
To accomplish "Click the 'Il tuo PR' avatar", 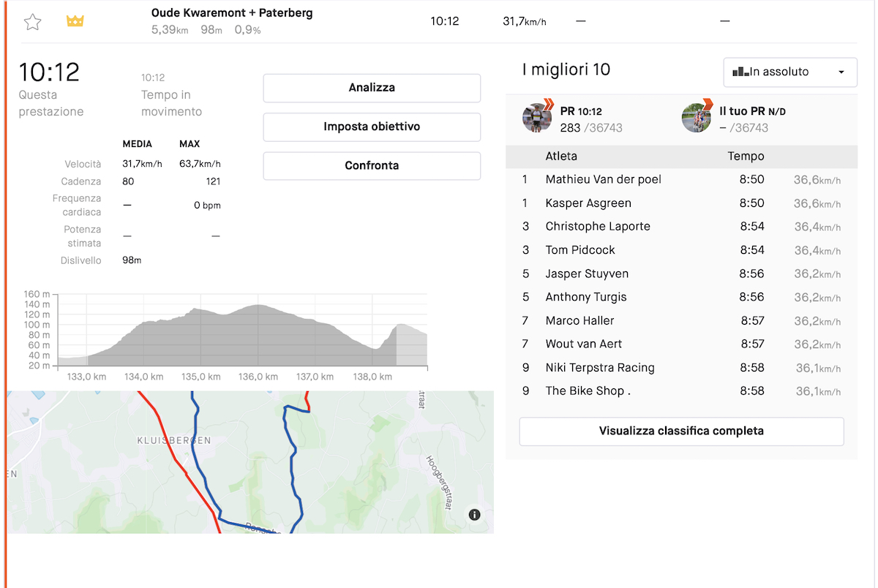I will [x=696, y=117].
